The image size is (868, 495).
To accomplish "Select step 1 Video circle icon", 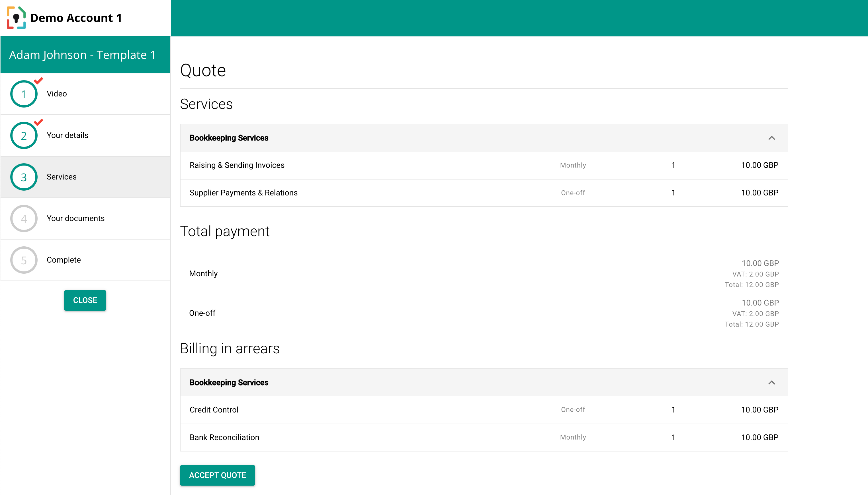I will click(x=23, y=94).
